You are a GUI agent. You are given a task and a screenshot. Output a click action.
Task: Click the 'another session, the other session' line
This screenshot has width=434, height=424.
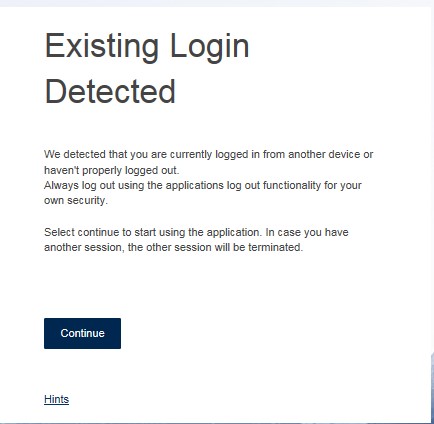click(173, 247)
